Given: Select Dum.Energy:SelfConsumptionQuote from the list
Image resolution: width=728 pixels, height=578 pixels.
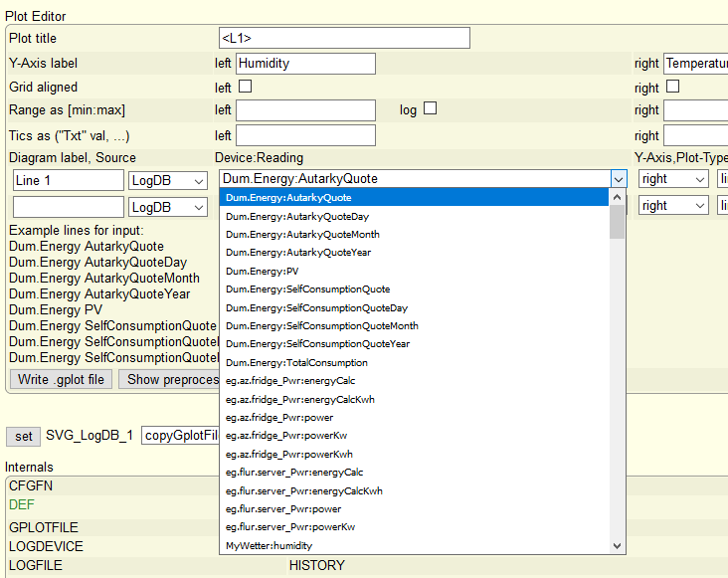Looking at the screenshot, I should click(414, 289).
